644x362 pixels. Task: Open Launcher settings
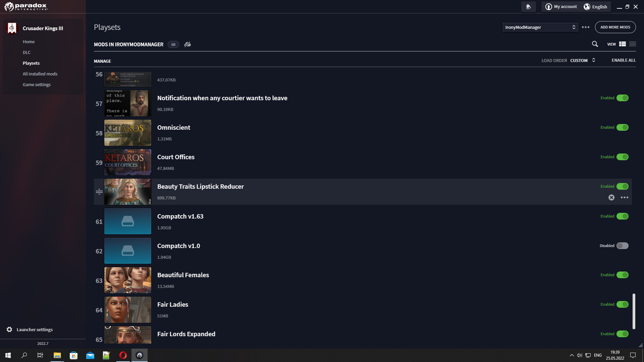coord(30,329)
